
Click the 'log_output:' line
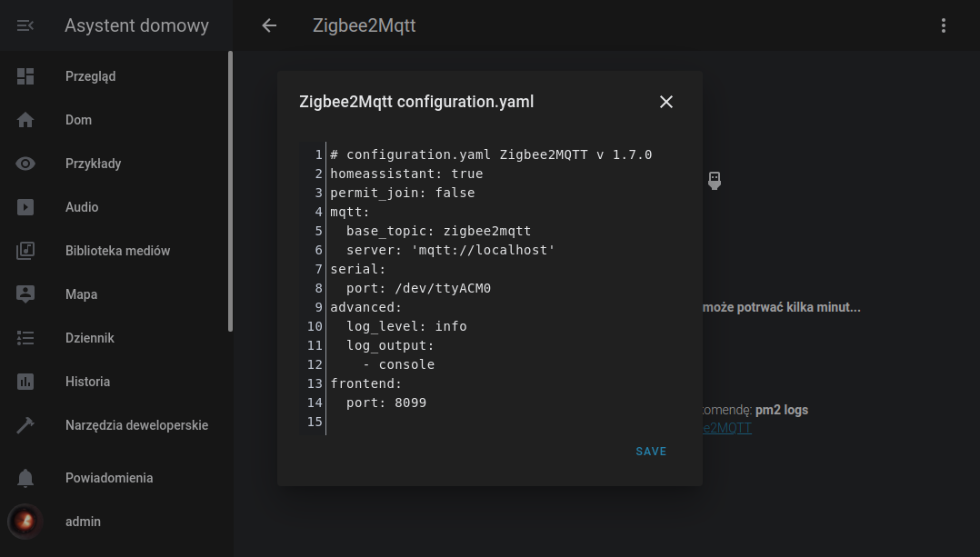(391, 345)
